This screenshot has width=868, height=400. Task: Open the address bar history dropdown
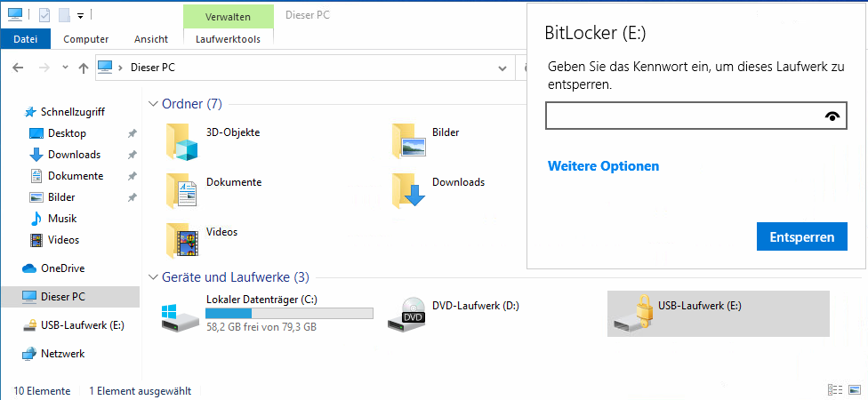tap(502, 68)
